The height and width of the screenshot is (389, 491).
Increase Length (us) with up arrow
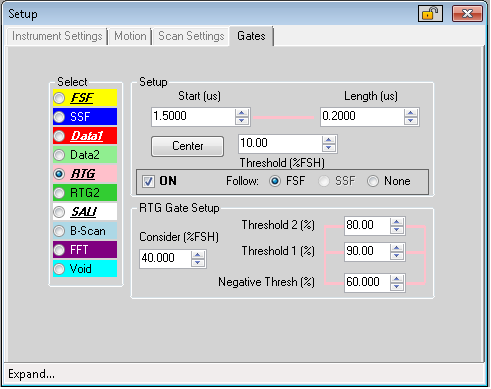(x=411, y=113)
